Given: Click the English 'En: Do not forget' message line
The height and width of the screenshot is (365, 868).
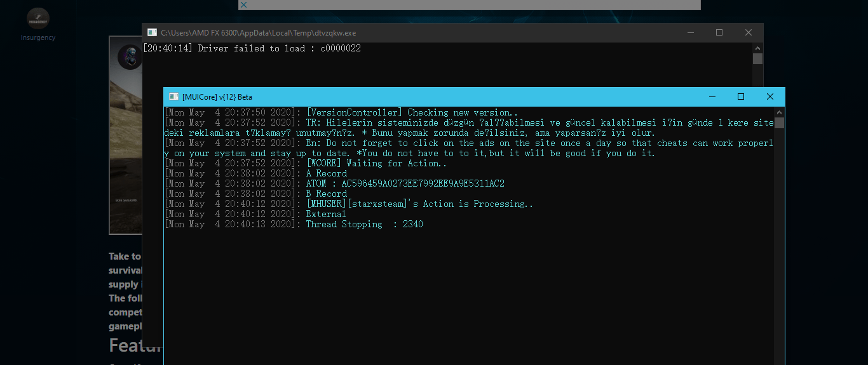Looking at the screenshot, I should coord(469,148).
